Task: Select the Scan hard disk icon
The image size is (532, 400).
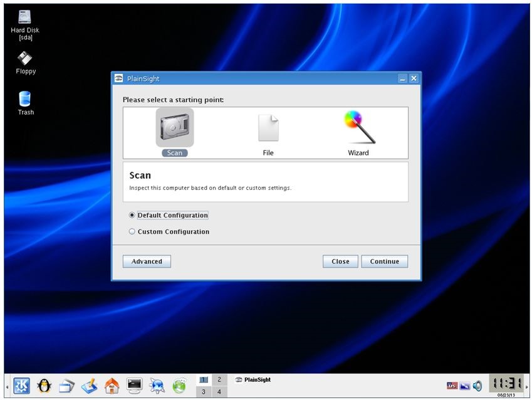Action: 174,128
